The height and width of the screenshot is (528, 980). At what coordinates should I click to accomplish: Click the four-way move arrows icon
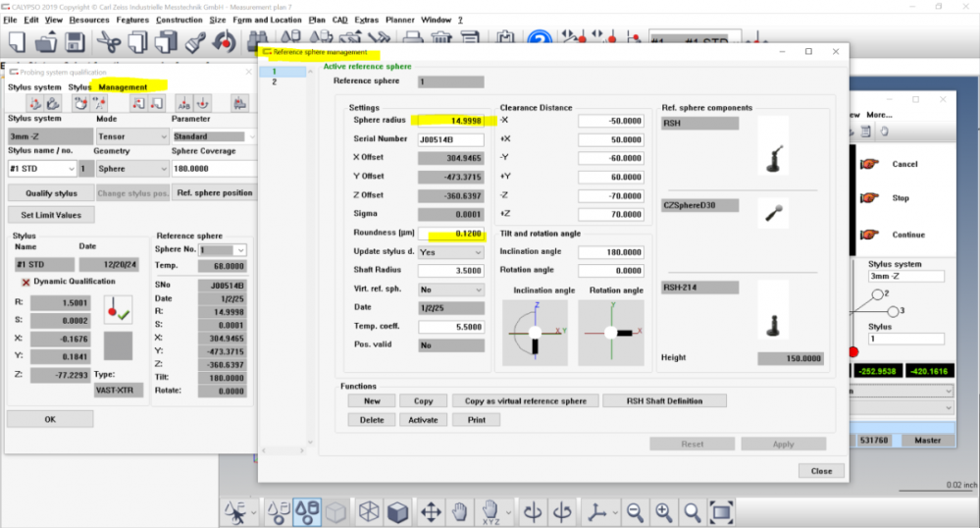pos(431,512)
